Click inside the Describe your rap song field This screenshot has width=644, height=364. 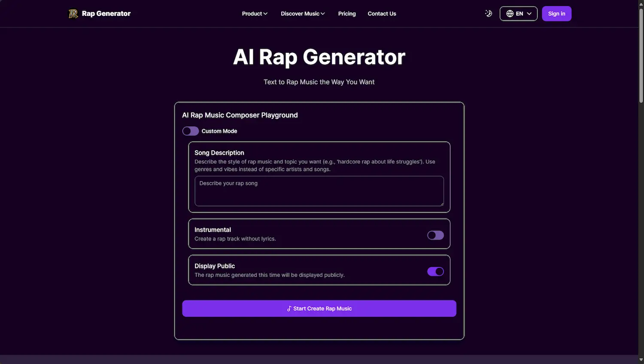tap(319, 191)
